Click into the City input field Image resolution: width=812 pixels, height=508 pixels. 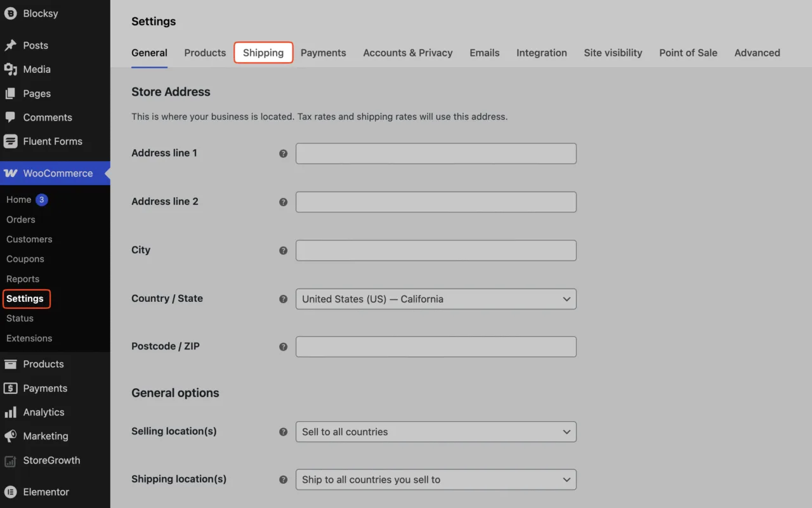click(436, 251)
